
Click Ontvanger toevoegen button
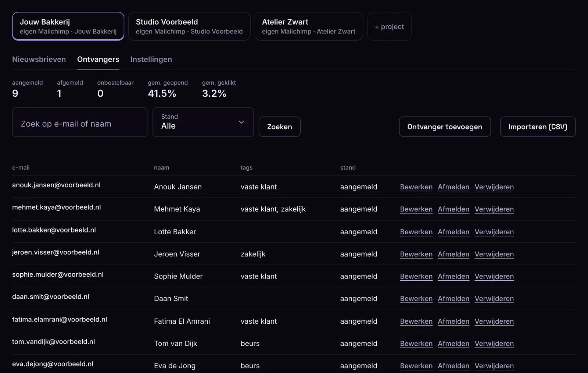445,127
